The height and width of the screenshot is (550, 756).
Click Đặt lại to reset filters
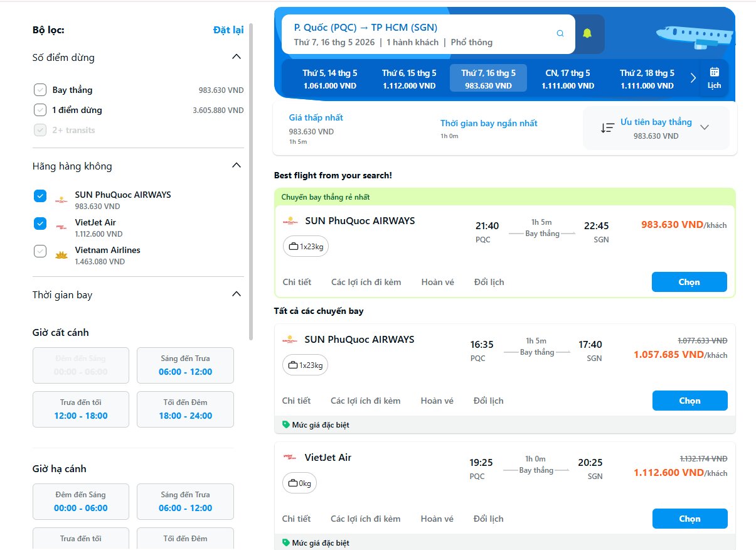click(x=228, y=30)
